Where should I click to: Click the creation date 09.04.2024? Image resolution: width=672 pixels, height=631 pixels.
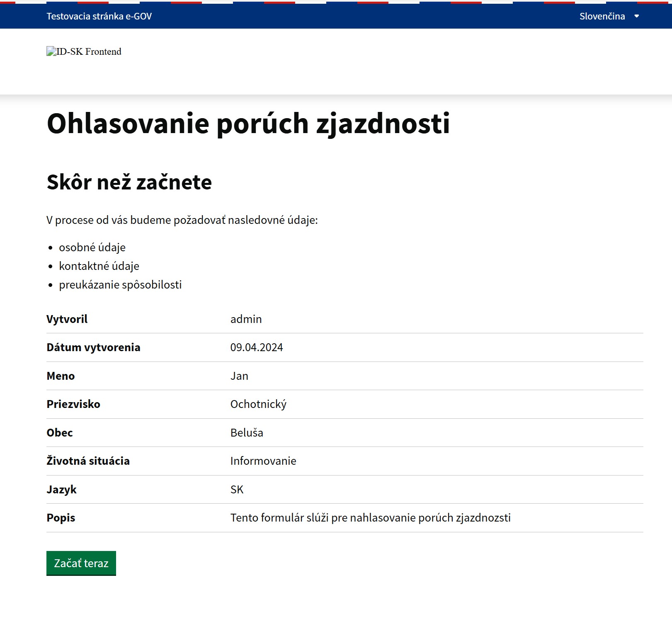tap(257, 347)
